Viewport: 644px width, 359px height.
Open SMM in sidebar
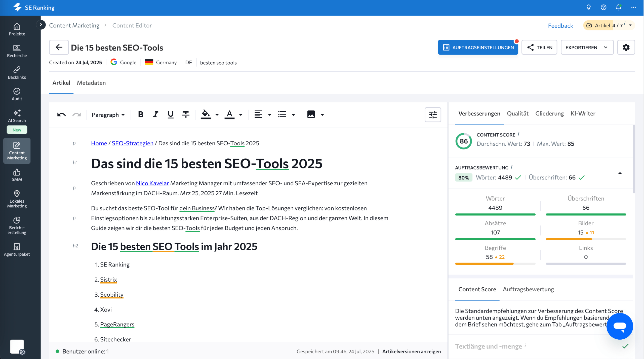(17, 175)
